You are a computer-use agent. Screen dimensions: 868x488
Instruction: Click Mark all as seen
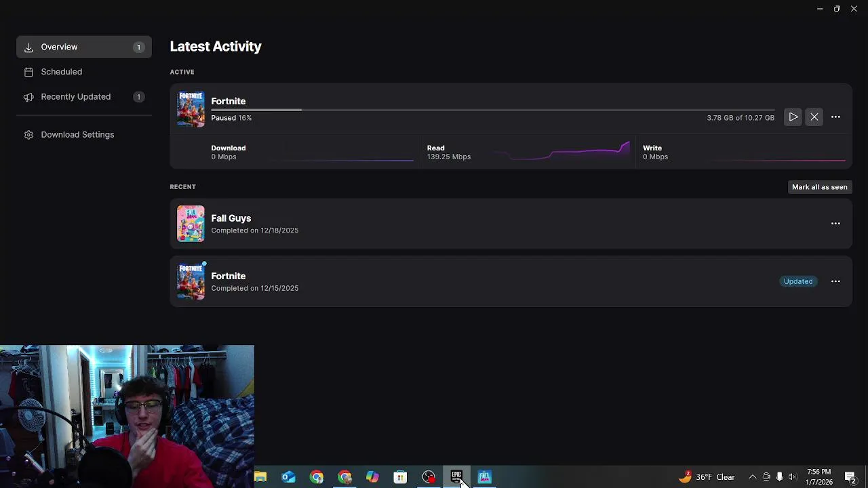[x=819, y=187]
